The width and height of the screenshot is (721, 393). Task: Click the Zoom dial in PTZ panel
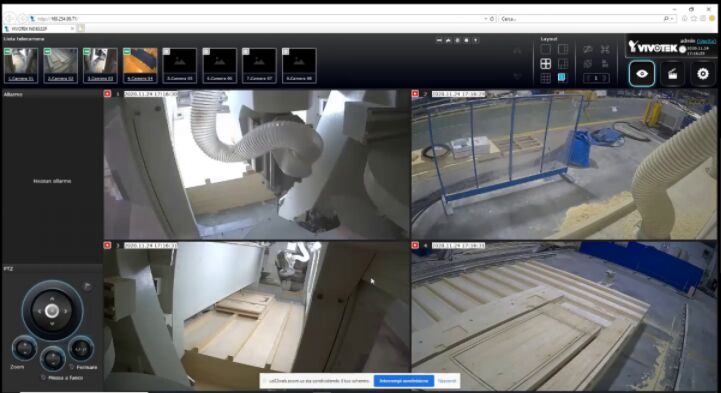(x=24, y=348)
